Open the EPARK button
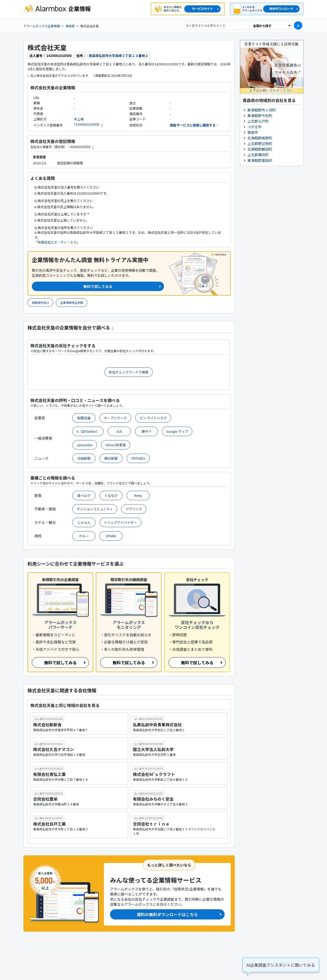The height and width of the screenshot is (980, 327). point(111,536)
